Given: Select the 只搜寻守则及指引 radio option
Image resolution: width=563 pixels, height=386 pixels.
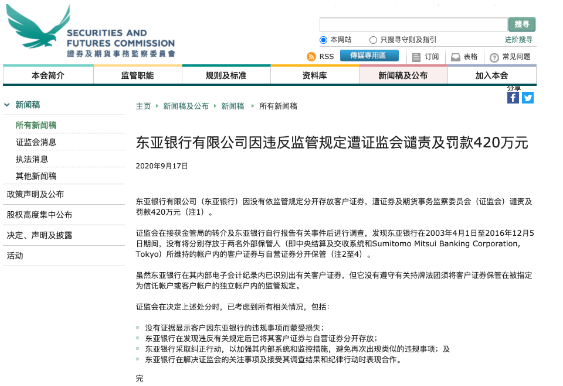Looking at the screenshot, I should pos(373,39).
